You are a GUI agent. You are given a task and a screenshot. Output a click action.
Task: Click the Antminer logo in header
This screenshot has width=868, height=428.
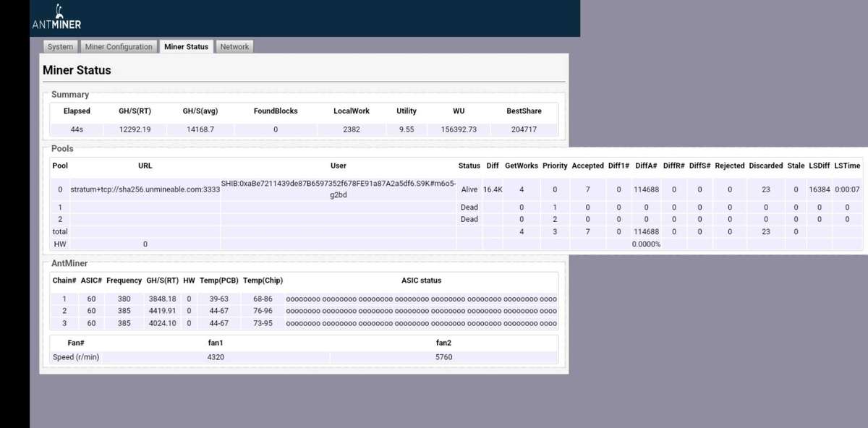(x=56, y=19)
